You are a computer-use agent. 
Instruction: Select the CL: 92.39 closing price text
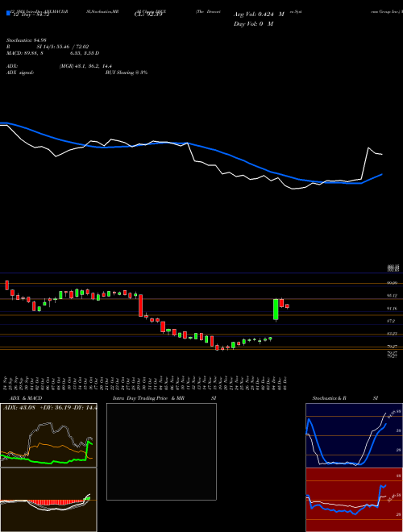pos(148,15)
